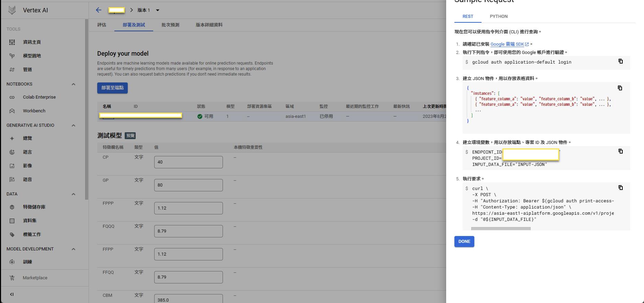This screenshot has height=303, width=644.
Task: Copy the curl request command
Action: [x=620, y=188]
